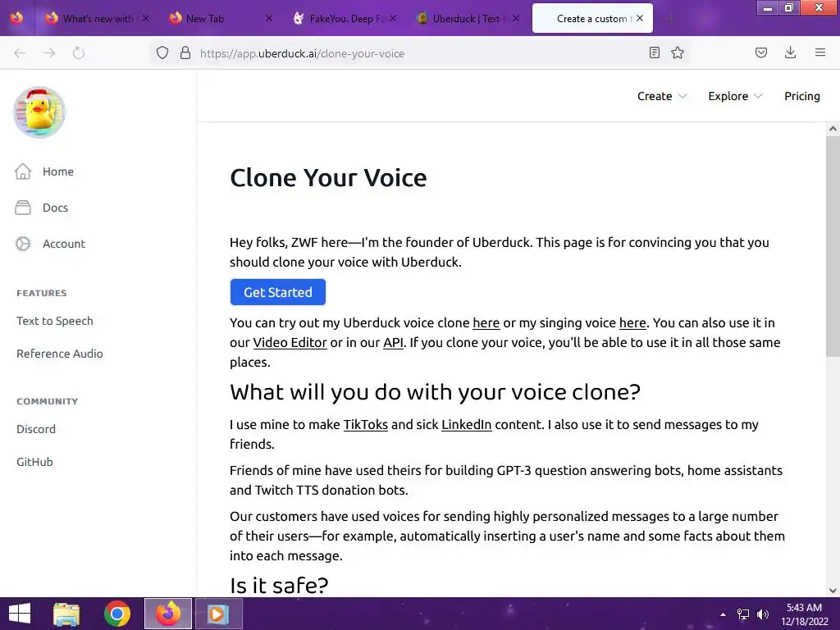Click the scrollbar up arrow

pyautogui.click(x=833, y=129)
